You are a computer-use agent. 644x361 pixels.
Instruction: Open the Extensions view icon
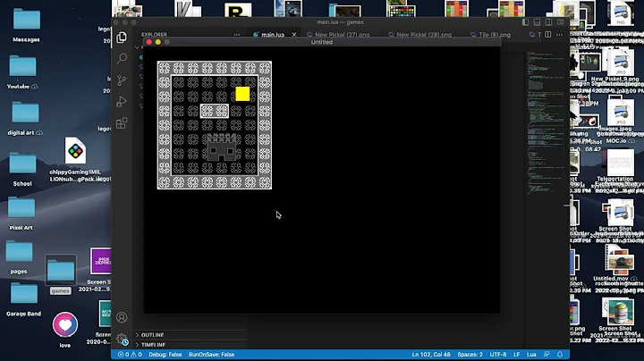pyautogui.click(x=122, y=123)
